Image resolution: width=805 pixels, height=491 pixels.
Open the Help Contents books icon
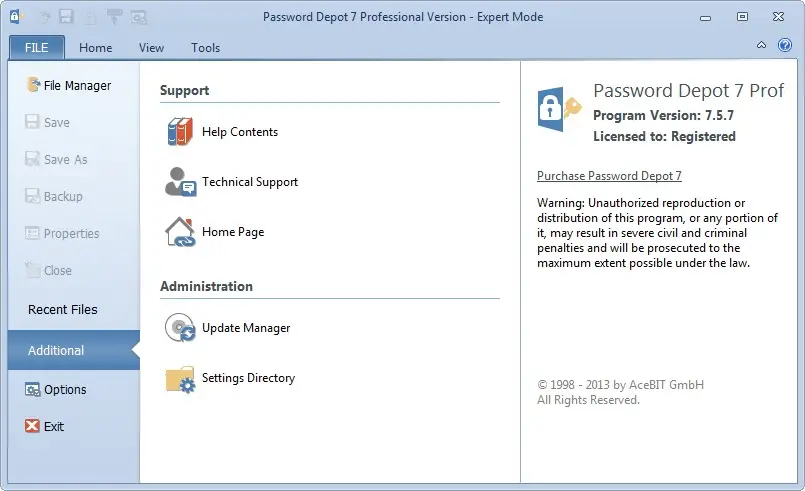(180, 131)
